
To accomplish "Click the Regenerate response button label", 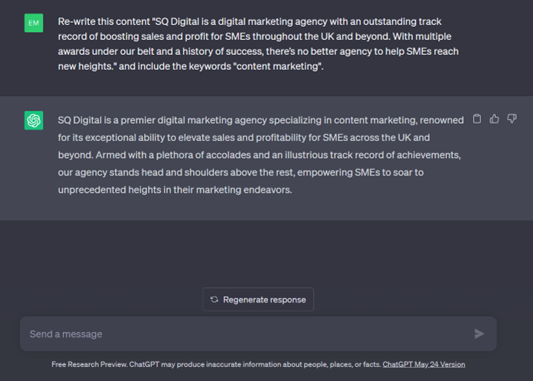I will pos(264,300).
